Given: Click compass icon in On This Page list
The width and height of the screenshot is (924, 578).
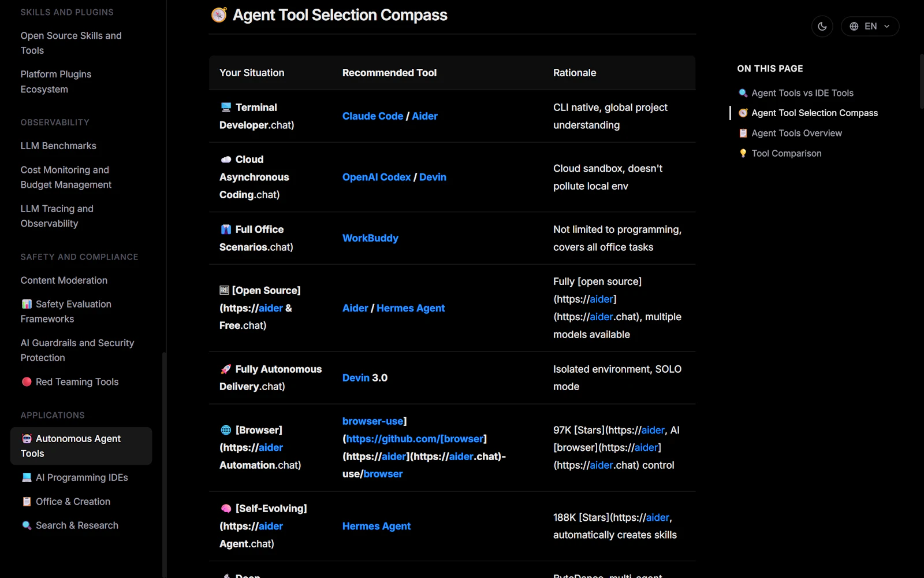Looking at the screenshot, I should tap(743, 113).
